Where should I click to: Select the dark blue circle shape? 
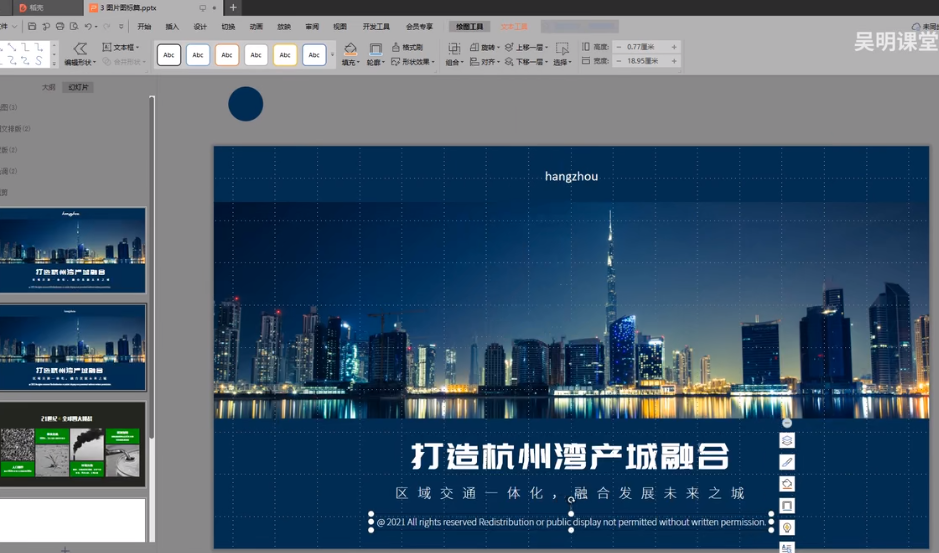click(x=246, y=104)
